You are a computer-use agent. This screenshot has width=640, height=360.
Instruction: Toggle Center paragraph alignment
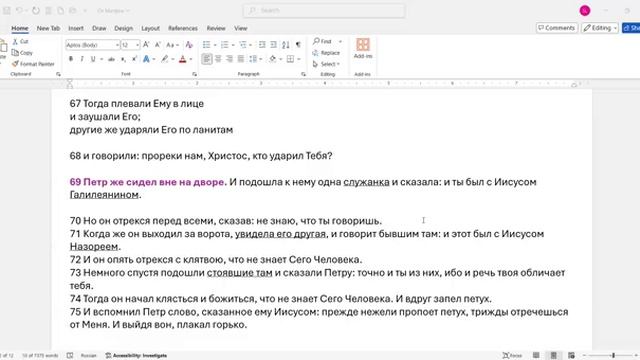tap(218, 60)
